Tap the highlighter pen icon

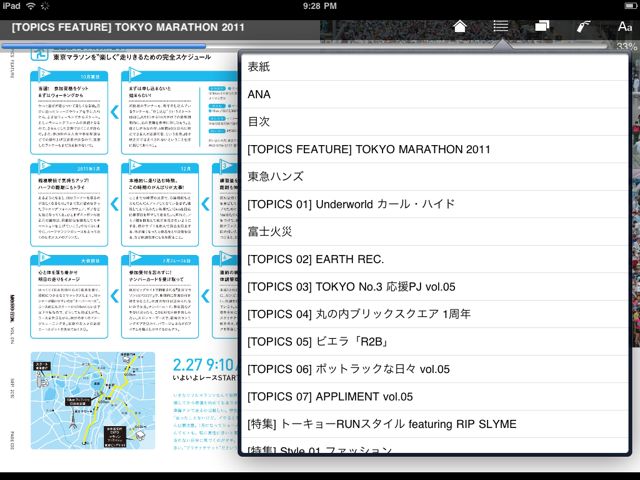point(583,26)
